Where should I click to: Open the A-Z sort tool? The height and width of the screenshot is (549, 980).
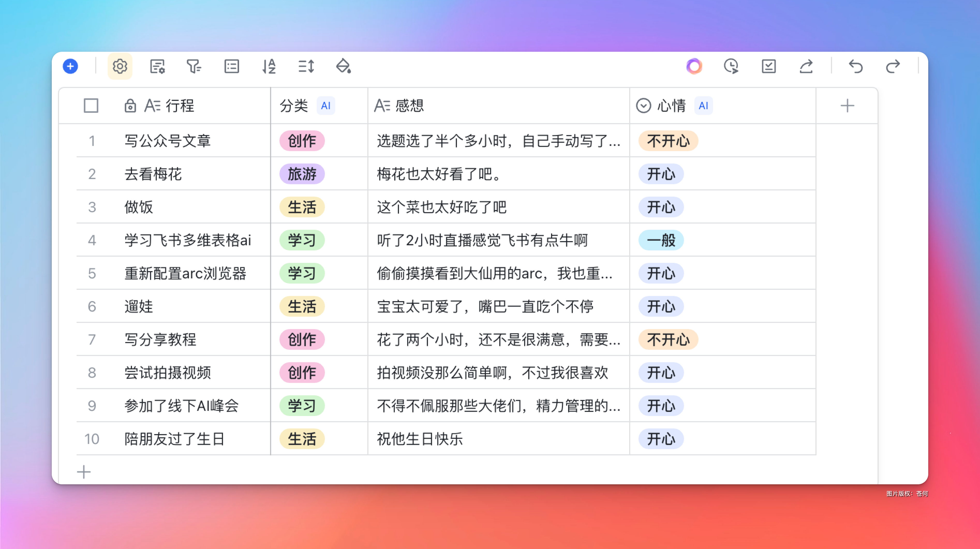[x=269, y=66]
